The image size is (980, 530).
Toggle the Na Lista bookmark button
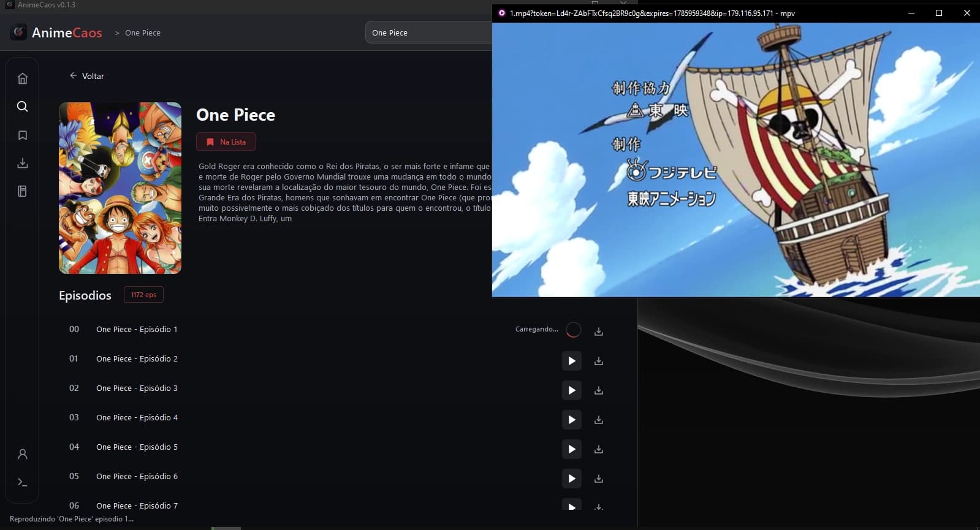(226, 142)
